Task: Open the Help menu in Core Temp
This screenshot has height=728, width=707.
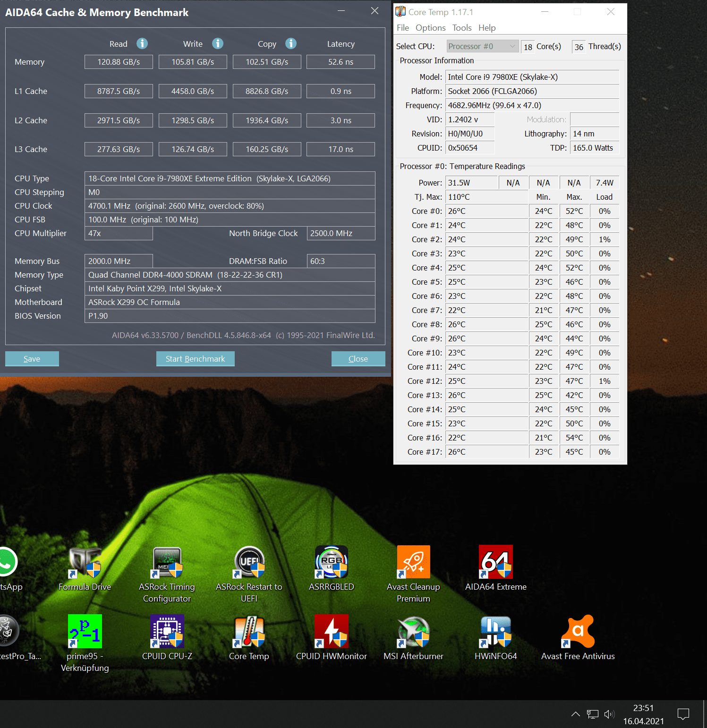Action: coord(487,28)
